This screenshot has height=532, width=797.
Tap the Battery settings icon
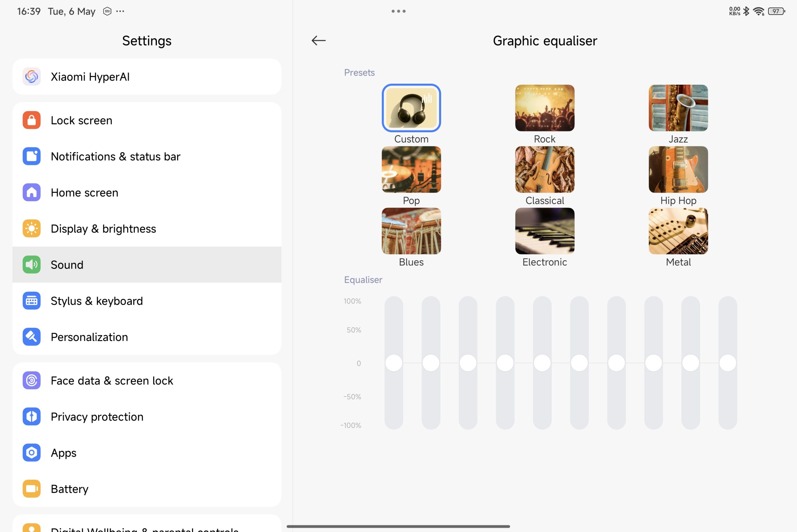pyautogui.click(x=31, y=488)
